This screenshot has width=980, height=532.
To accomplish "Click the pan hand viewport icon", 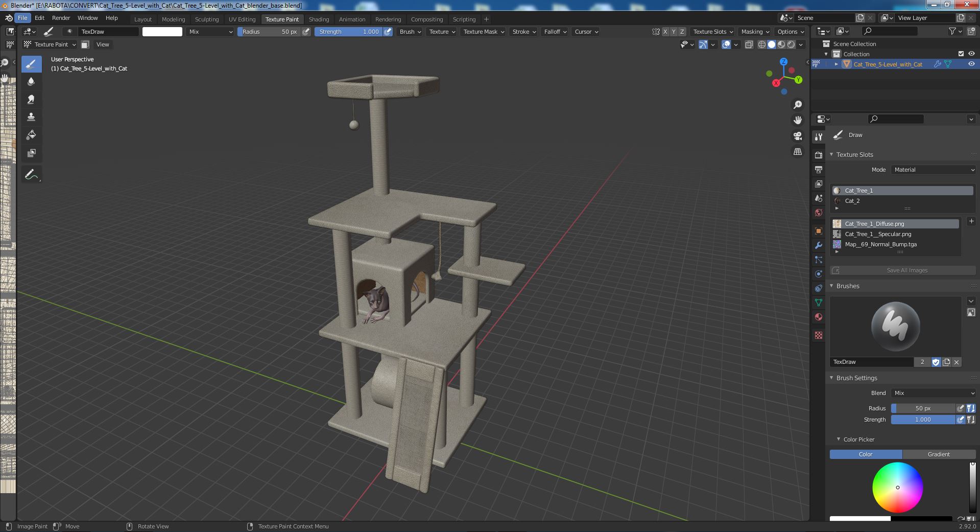I will tap(797, 120).
